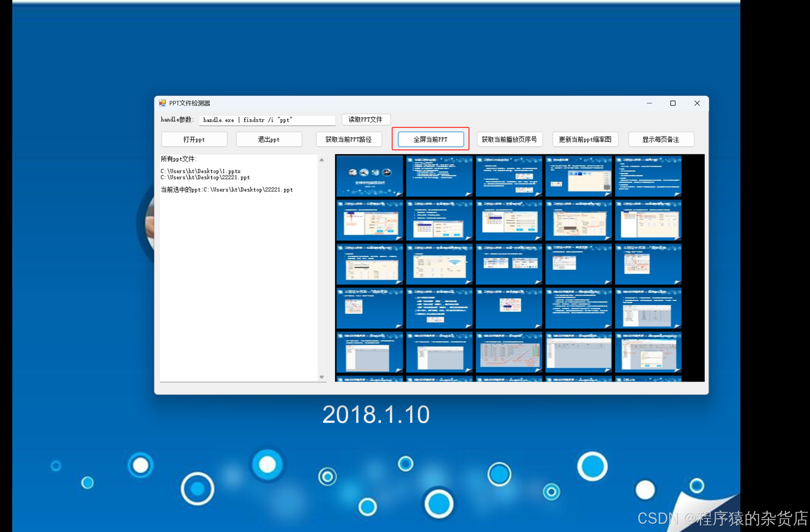Image resolution: width=810 pixels, height=532 pixels.
Task: Select the last thumbnail in first row
Action: point(648,176)
